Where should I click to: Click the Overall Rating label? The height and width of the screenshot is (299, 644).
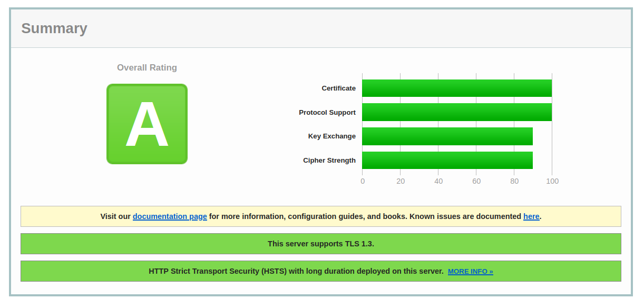[x=147, y=67]
